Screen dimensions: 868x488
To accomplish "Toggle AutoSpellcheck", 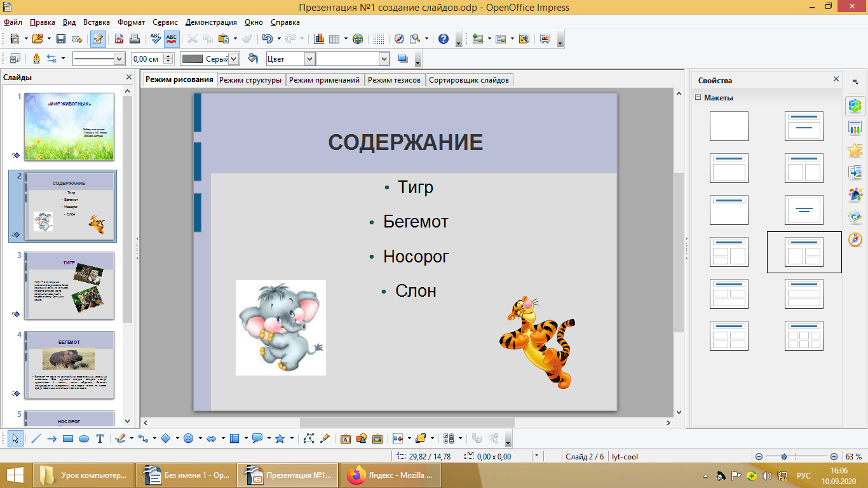I will (172, 39).
